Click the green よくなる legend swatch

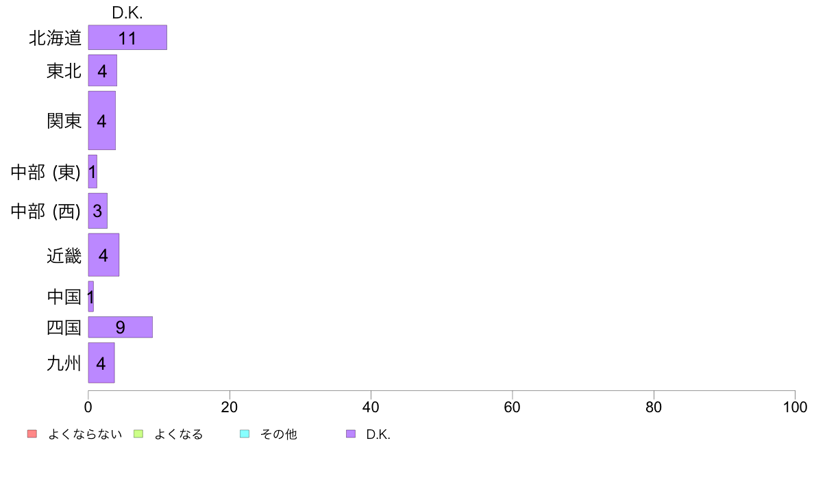click(x=138, y=434)
